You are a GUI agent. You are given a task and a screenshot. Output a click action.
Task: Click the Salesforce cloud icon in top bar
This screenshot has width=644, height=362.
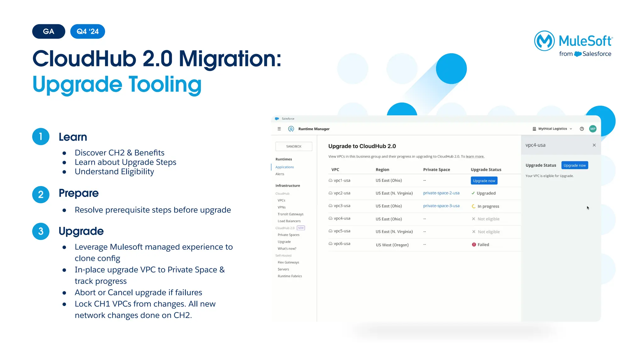pos(277,119)
